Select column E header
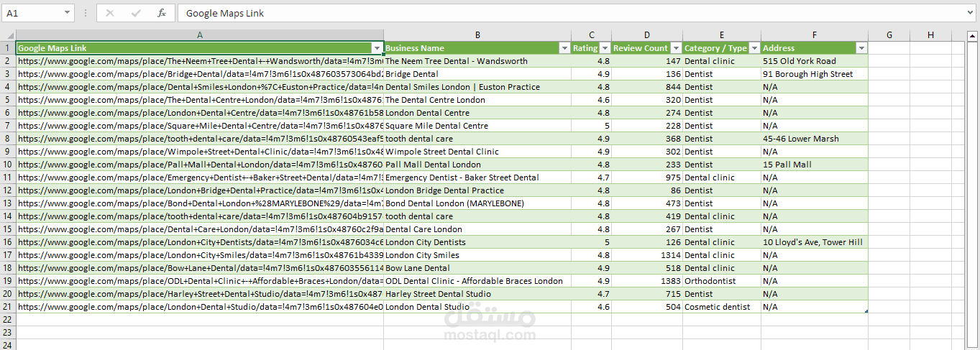This screenshot has height=350, width=980. click(722, 35)
